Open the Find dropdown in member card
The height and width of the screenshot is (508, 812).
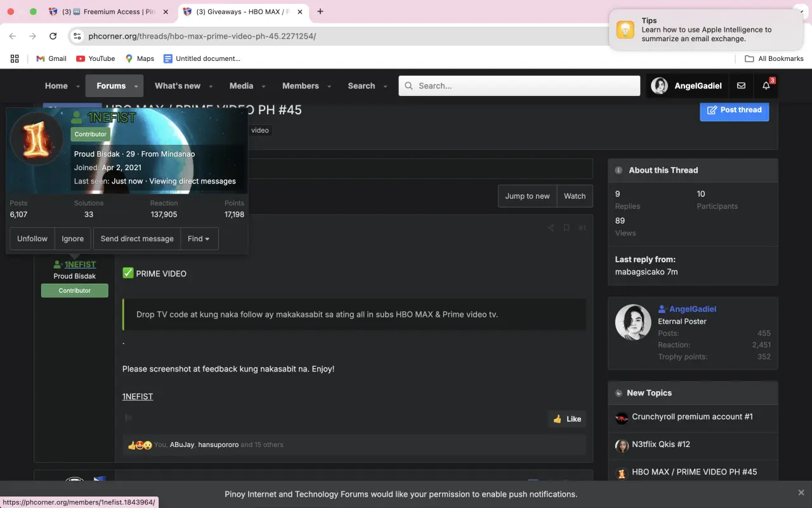(199, 239)
